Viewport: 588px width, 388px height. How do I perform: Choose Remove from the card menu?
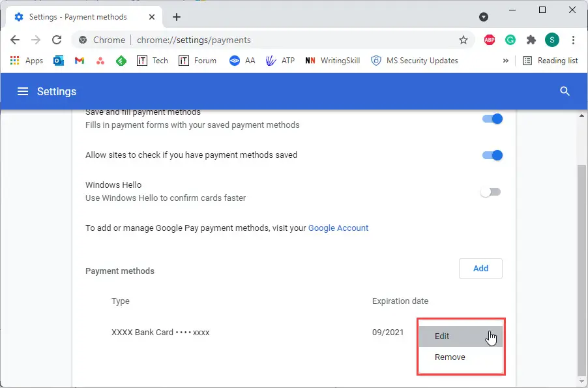point(461,357)
